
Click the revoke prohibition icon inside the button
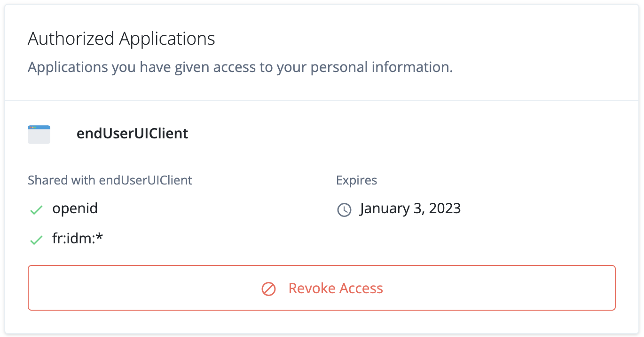coord(268,289)
